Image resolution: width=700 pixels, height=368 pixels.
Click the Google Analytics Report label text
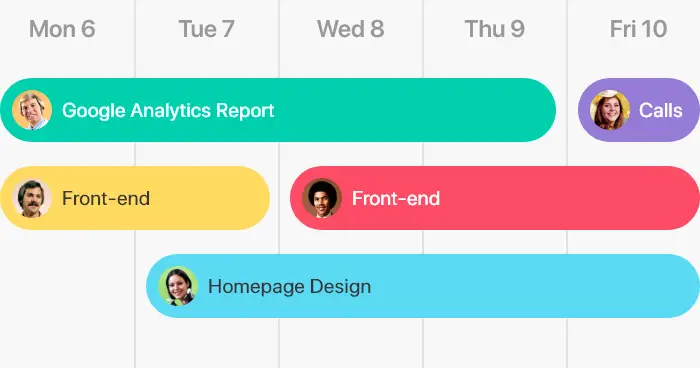168,110
